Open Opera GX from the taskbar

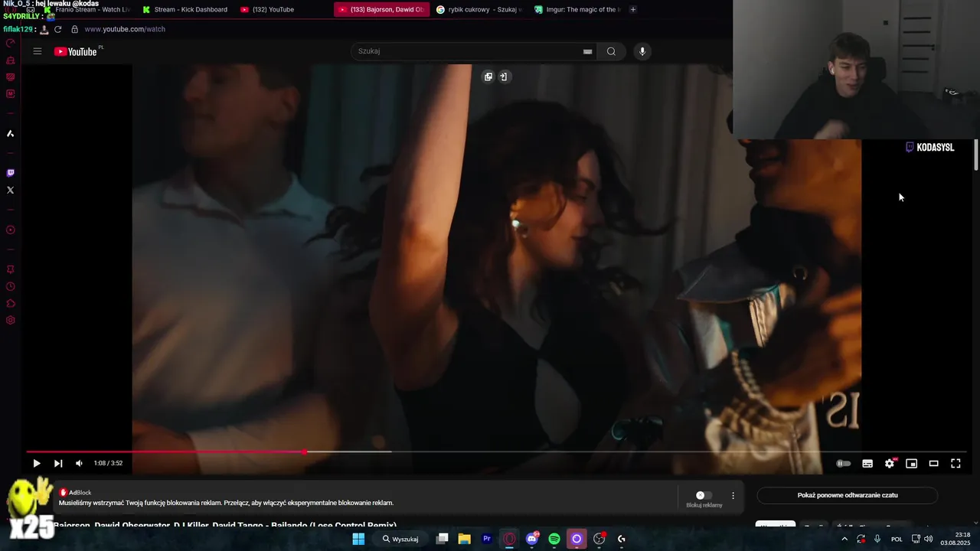(x=509, y=539)
